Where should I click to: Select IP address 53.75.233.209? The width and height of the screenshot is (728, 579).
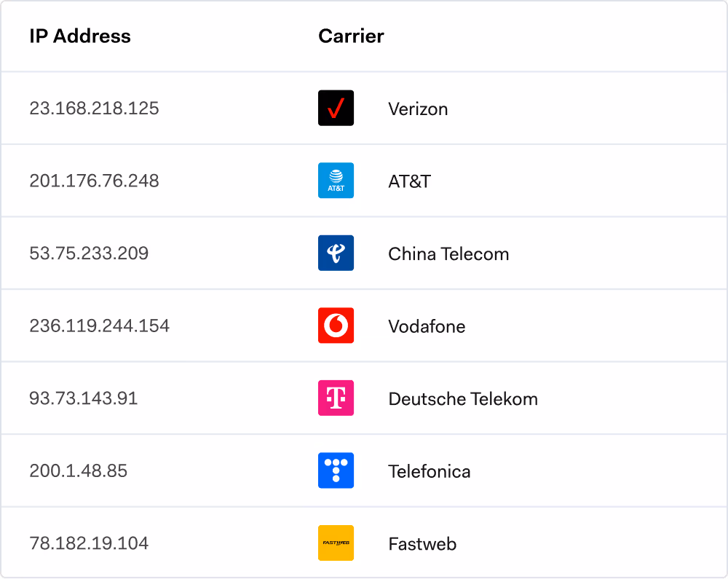point(89,253)
